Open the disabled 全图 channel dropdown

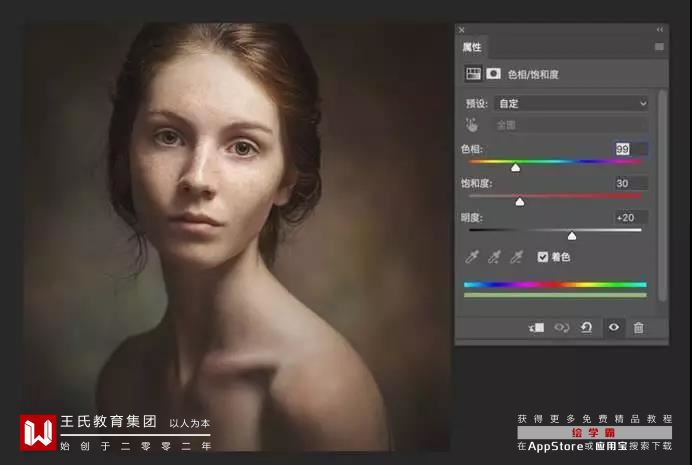(571, 125)
